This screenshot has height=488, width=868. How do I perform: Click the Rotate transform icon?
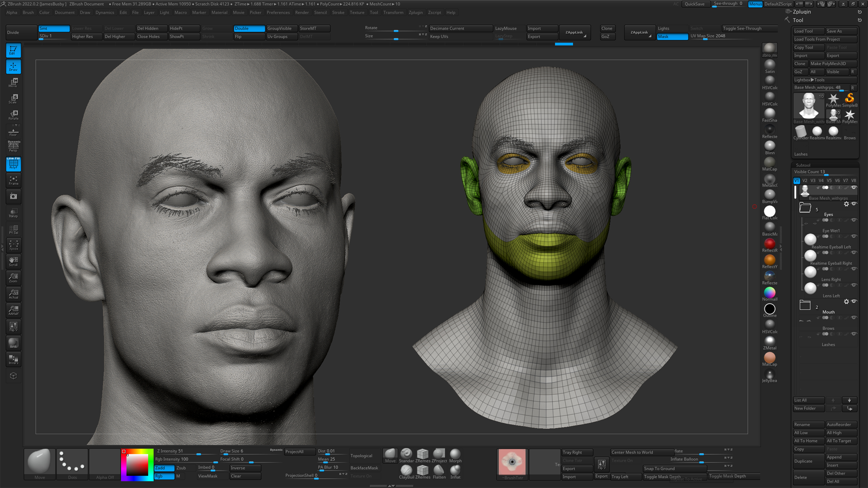13,115
